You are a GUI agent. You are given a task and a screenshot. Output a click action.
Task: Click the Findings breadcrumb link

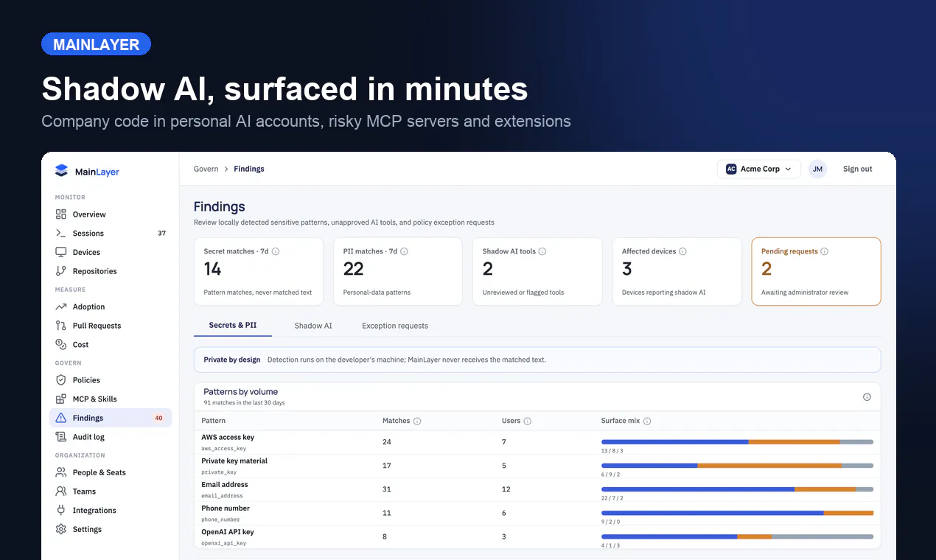[x=249, y=169]
